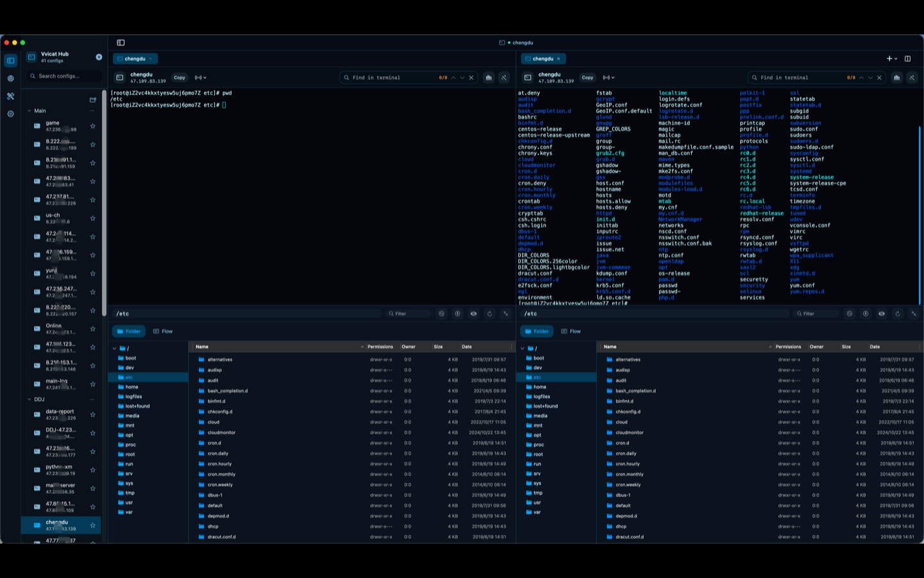Collapse the DDJ config group

(29, 399)
